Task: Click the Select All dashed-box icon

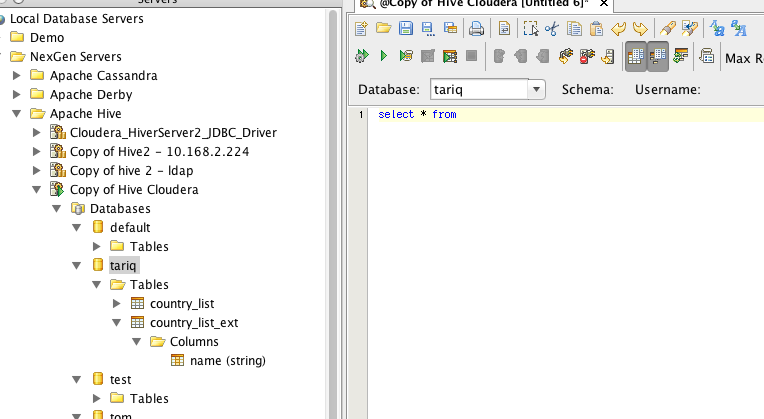Action: [531, 29]
